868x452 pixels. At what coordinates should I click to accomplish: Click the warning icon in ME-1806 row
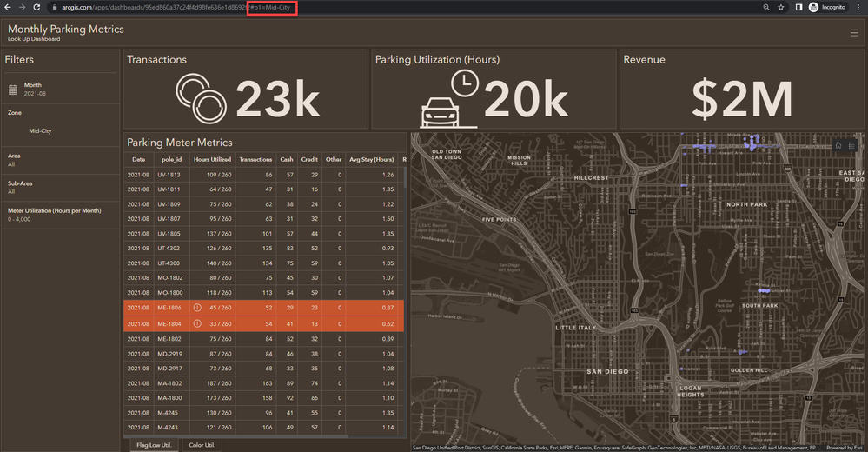click(197, 308)
